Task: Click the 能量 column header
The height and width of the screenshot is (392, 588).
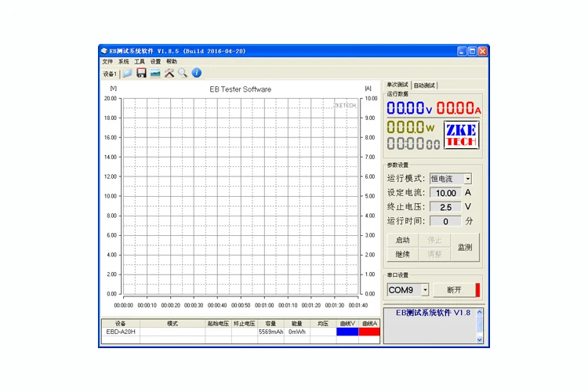Action: tap(297, 323)
